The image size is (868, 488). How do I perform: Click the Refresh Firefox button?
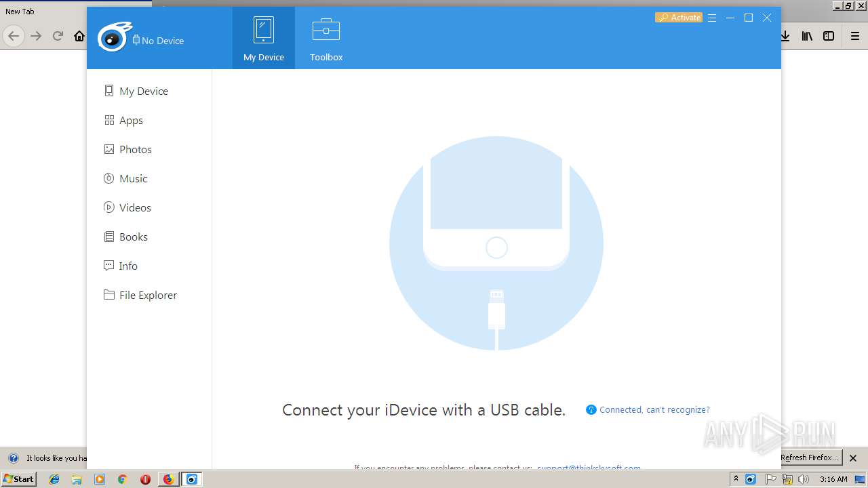click(811, 457)
